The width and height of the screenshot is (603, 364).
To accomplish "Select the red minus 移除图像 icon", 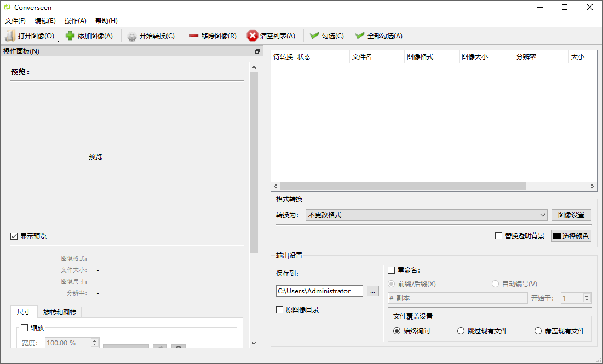I will click(193, 36).
